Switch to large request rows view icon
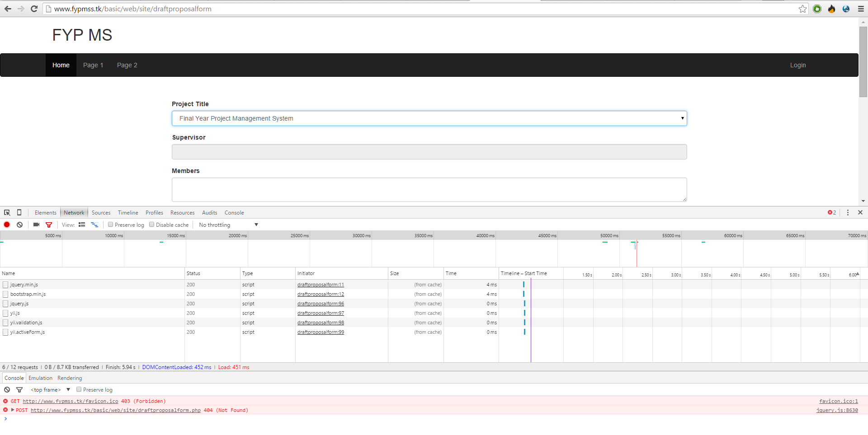The height and width of the screenshot is (435, 868). pos(82,225)
